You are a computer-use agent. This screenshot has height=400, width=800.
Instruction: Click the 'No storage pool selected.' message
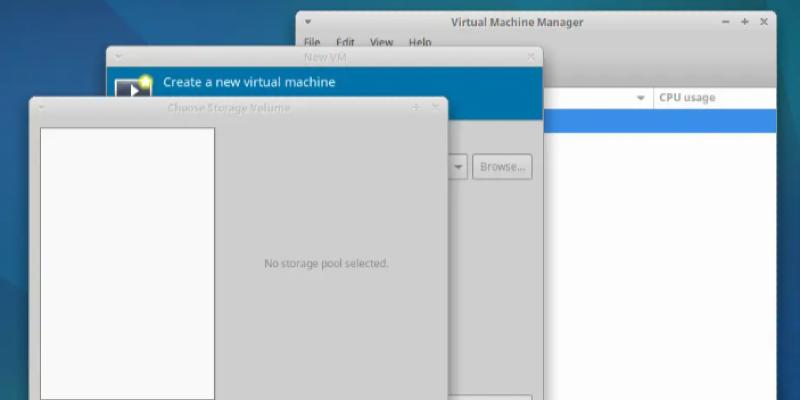(326, 264)
